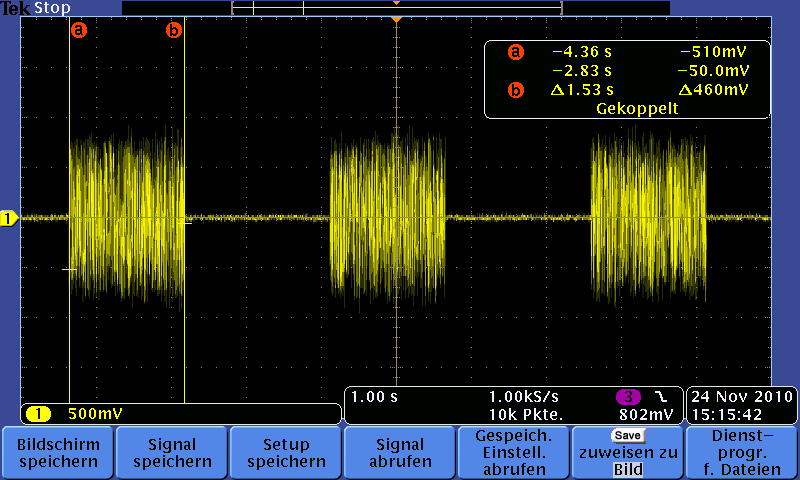800x480 pixels.
Task: Click record overview bar at top
Action: [x=396, y=8]
